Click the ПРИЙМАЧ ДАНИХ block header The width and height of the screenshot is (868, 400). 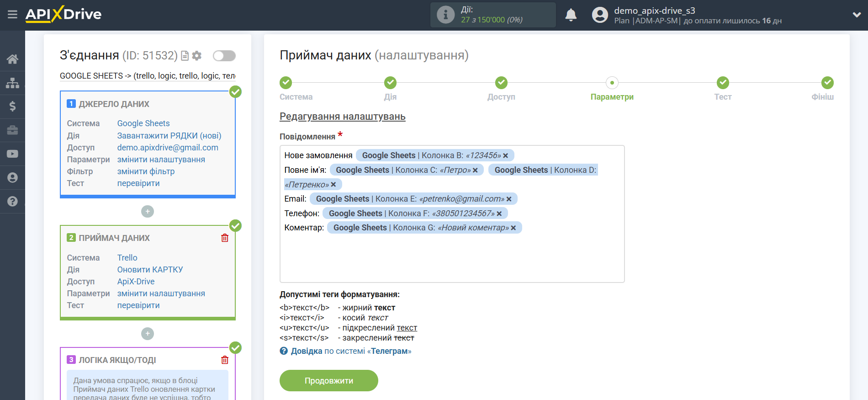114,238
